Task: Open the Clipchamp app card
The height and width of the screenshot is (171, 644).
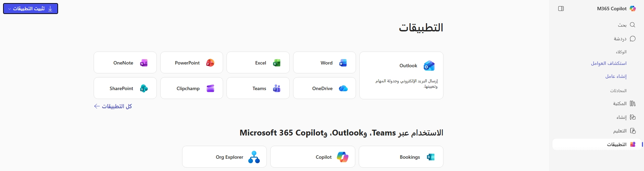Action: click(192, 88)
